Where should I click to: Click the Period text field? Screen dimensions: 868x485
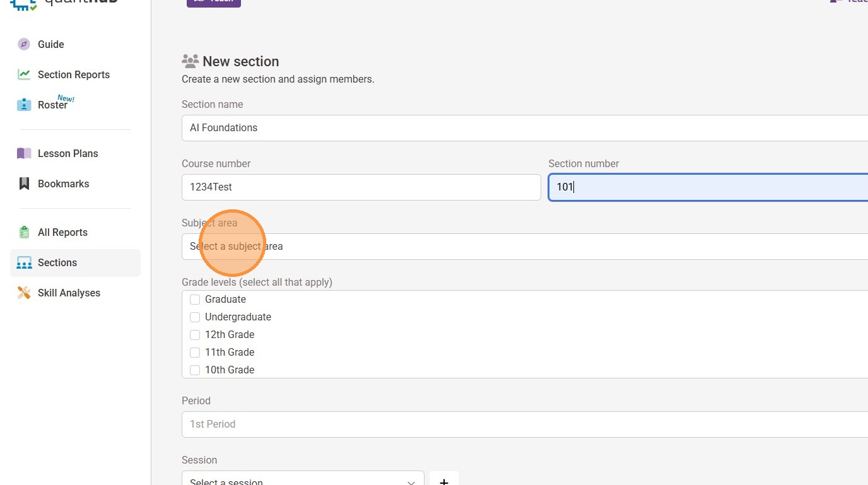524,424
